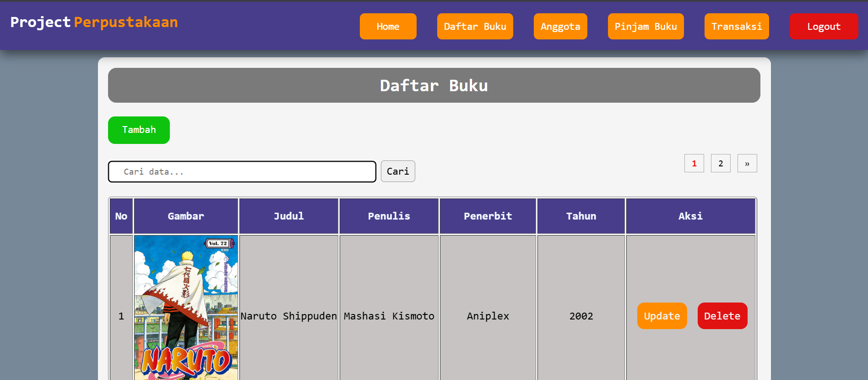Click the Penerbit column header

click(488, 216)
